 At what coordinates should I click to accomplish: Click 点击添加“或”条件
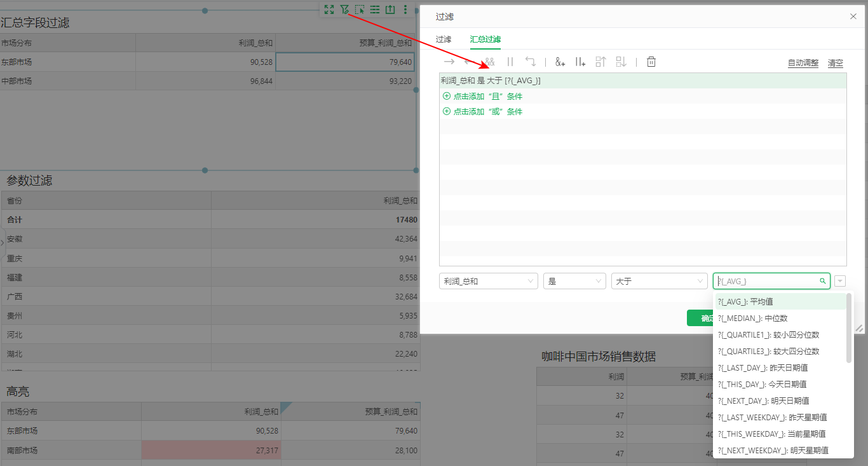tap(483, 111)
